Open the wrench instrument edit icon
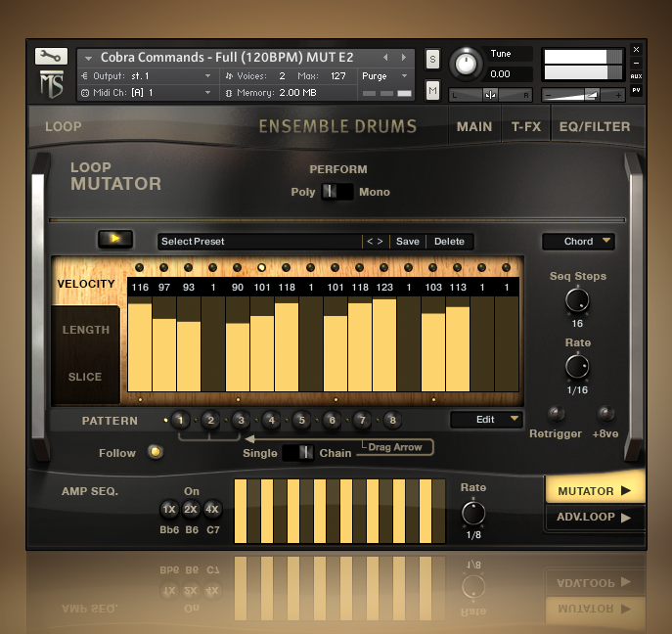This screenshot has width=672, height=634. point(51,56)
